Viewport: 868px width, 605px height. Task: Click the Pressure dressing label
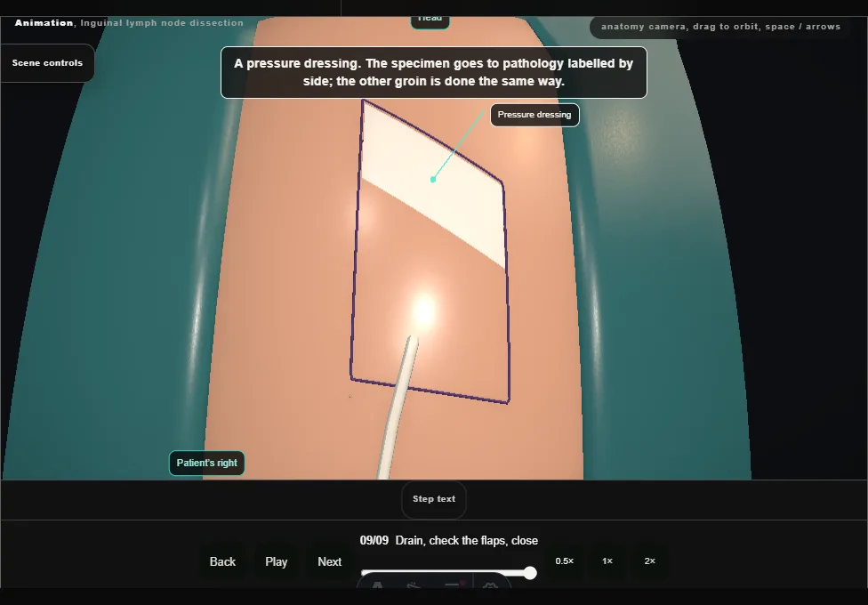[534, 115]
